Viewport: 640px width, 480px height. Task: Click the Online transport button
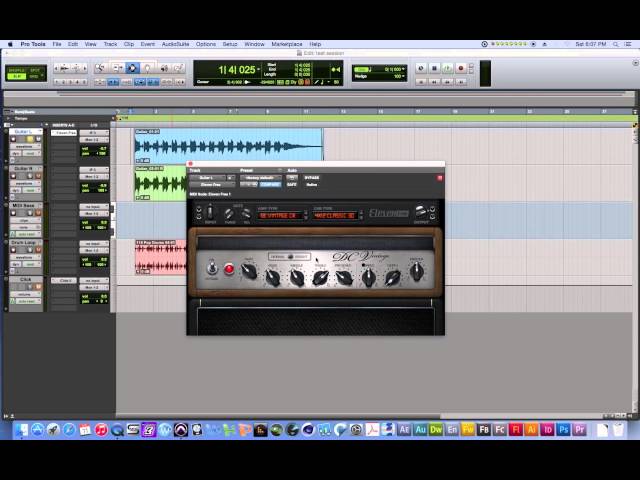click(421, 68)
